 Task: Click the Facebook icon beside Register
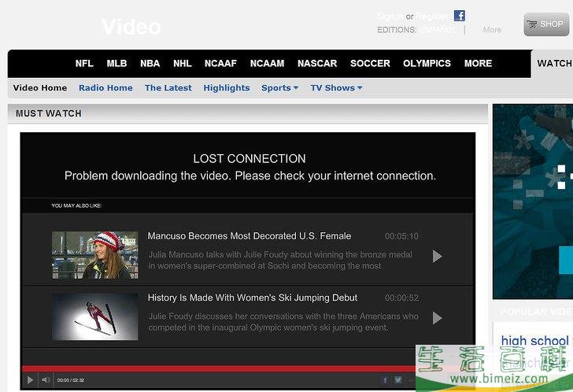pyautogui.click(x=460, y=16)
